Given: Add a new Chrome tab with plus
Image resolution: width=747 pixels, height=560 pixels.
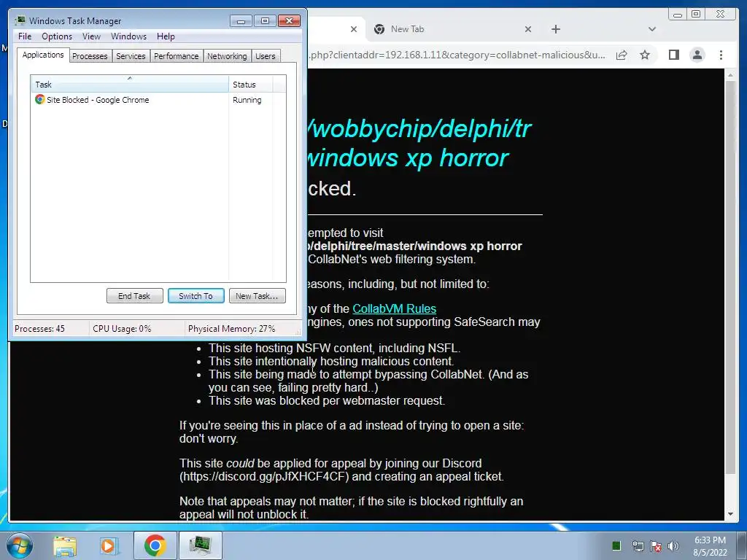Looking at the screenshot, I should 555,29.
